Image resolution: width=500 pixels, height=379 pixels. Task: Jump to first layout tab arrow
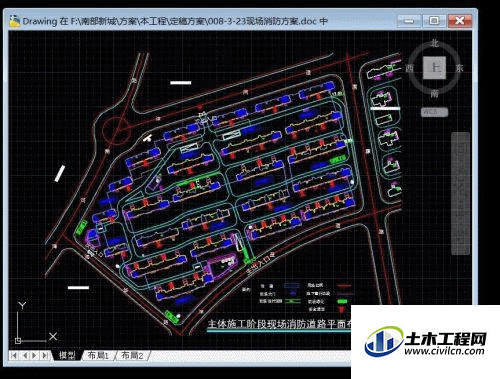tap(14, 355)
